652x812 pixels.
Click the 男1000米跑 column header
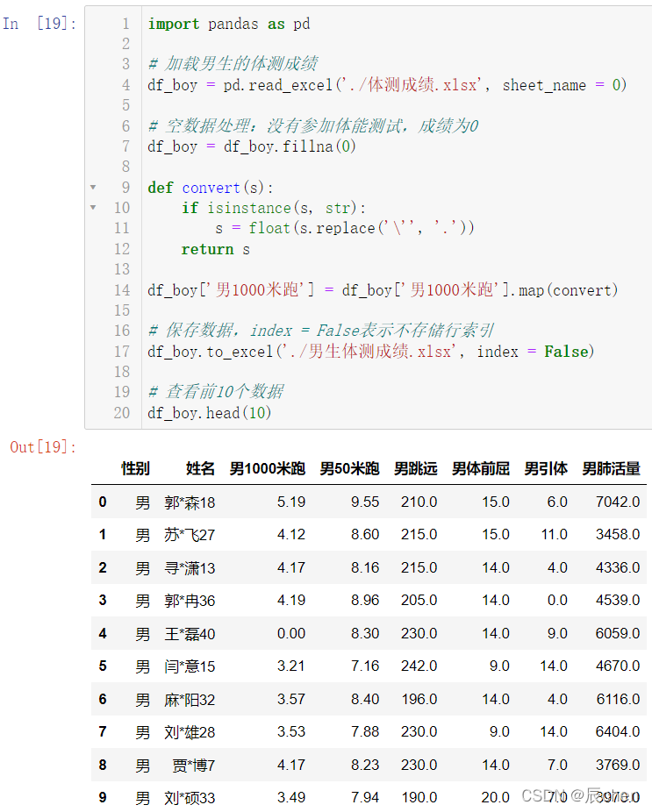[x=268, y=468]
